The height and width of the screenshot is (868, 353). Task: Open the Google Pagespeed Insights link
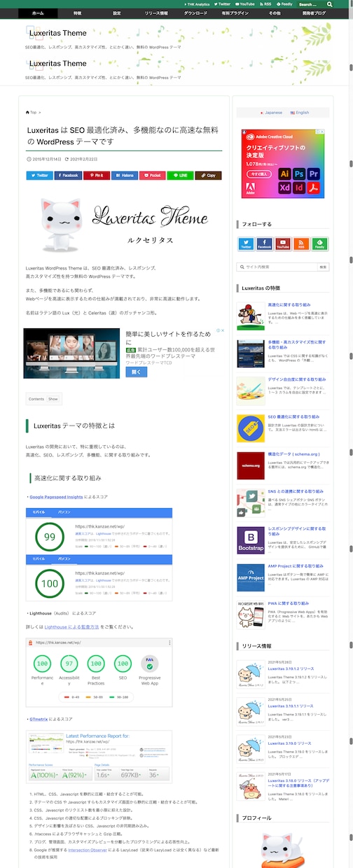(x=56, y=497)
